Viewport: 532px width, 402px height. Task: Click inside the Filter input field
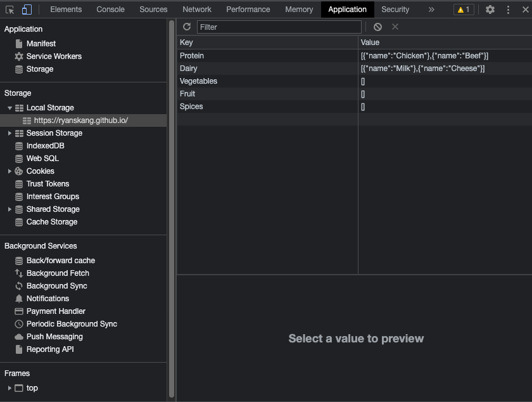coord(279,27)
